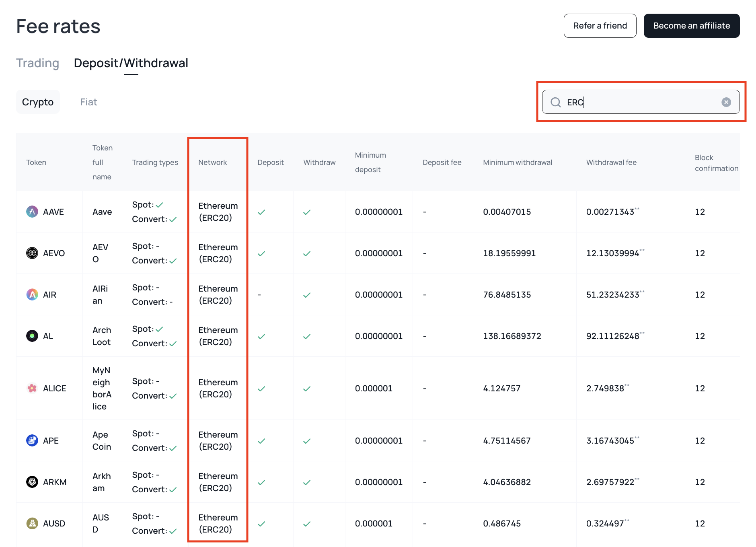The height and width of the screenshot is (547, 756).
Task: Click the Refer a friend button
Action: [x=600, y=26]
